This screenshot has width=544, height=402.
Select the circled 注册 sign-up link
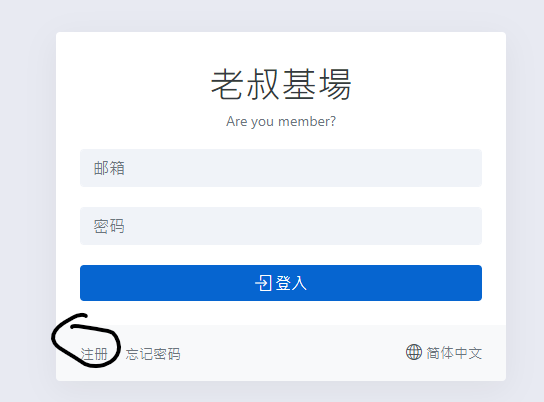(x=94, y=354)
